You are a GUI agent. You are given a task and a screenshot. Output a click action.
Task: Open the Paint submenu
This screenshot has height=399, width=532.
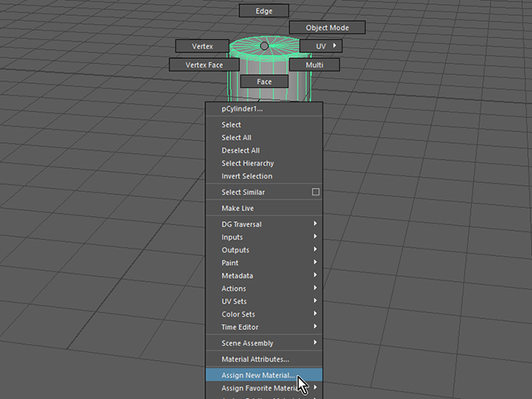coord(264,263)
